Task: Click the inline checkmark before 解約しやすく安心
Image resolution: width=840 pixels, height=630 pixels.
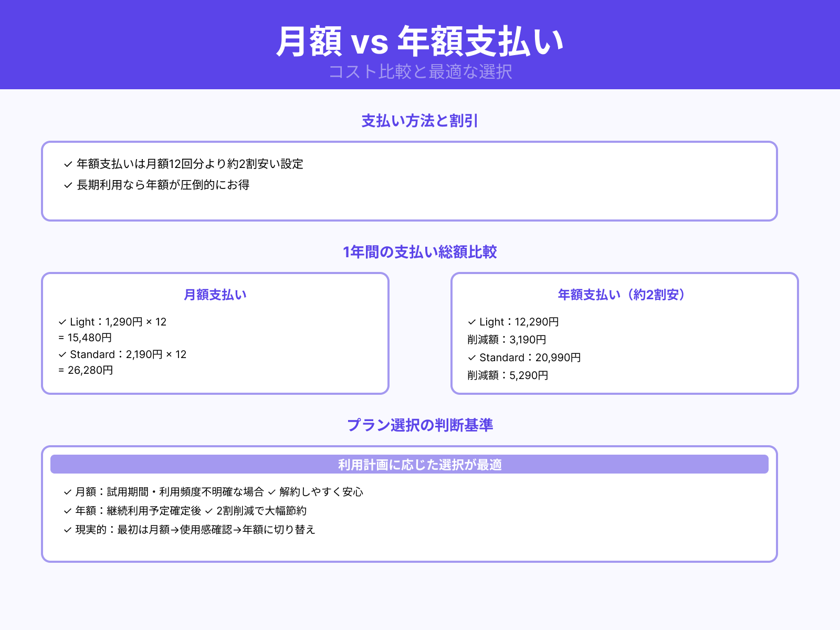Action: (x=272, y=492)
